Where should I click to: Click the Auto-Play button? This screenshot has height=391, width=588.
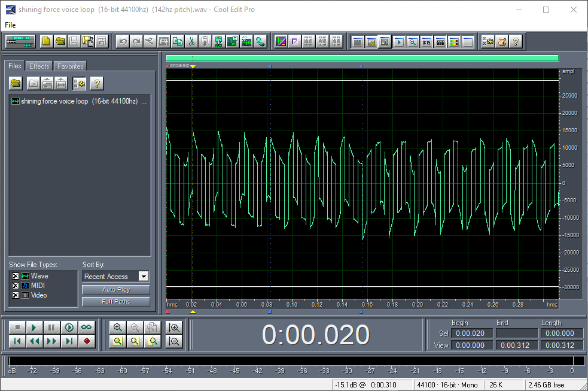coord(115,290)
